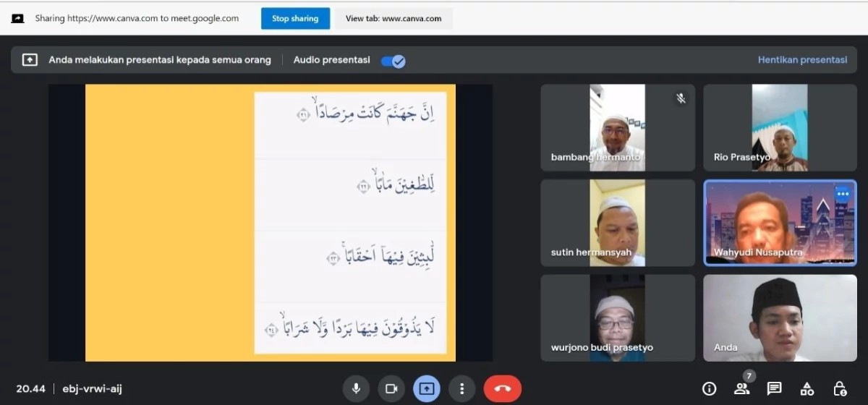
Task: Click View tab: www.canva.com button
Action: pos(393,19)
